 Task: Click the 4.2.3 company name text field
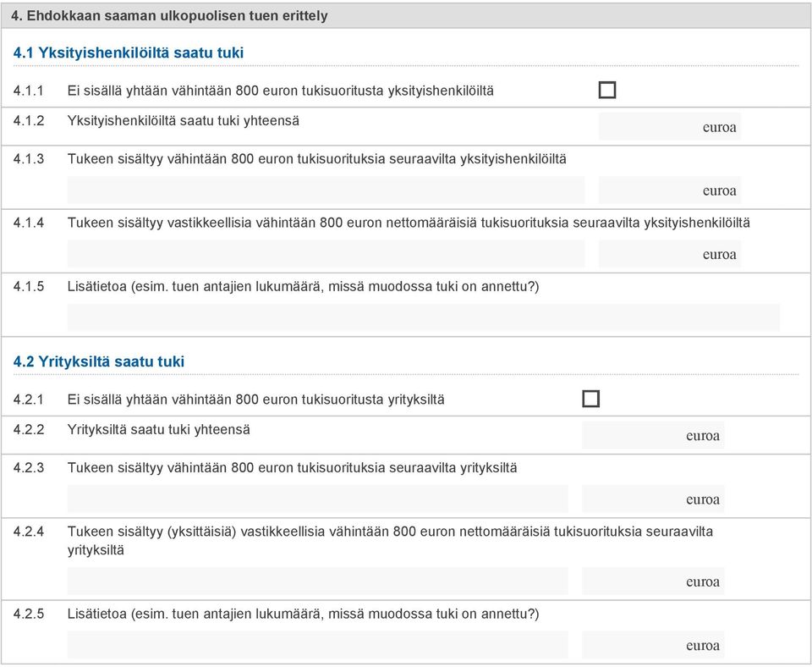click(317, 499)
